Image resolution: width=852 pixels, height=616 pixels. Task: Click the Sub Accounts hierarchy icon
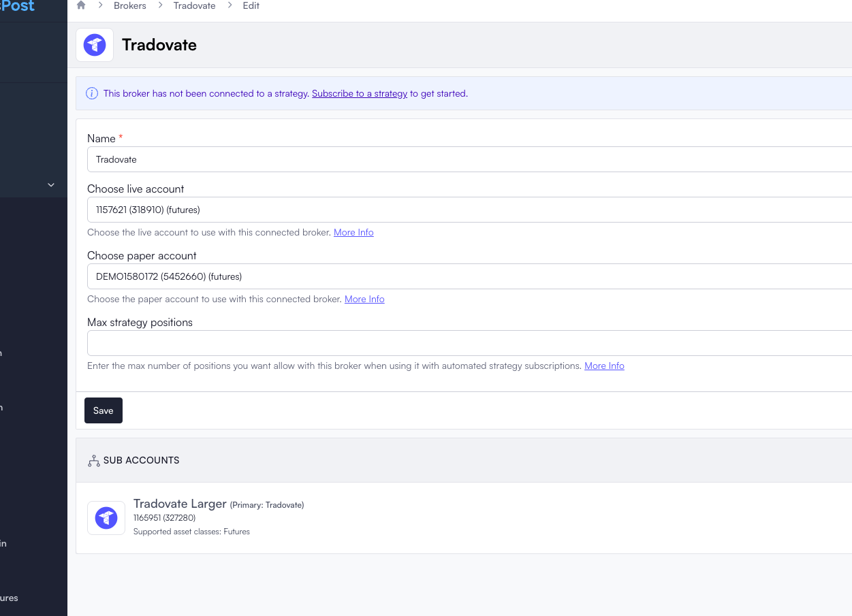[93, 461]
